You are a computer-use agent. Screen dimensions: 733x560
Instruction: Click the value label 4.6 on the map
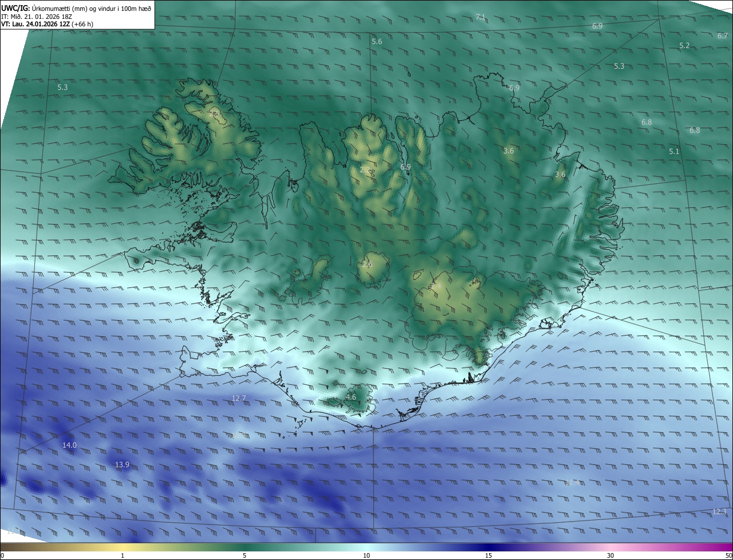(x=351, y=397)
